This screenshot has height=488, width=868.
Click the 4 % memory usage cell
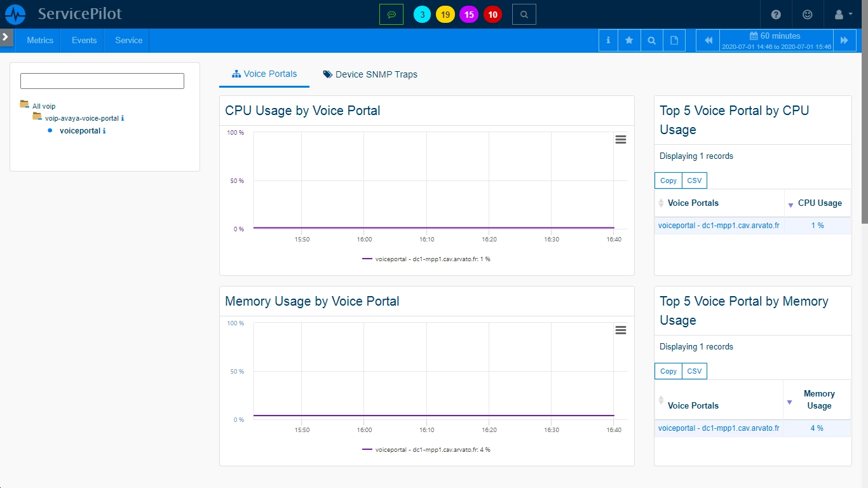817,428
